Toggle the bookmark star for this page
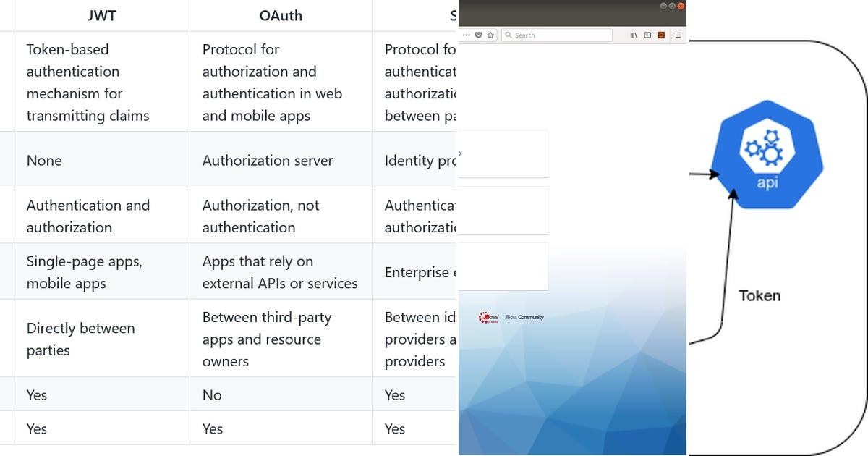The image size is (868, 456). (491, 35)
